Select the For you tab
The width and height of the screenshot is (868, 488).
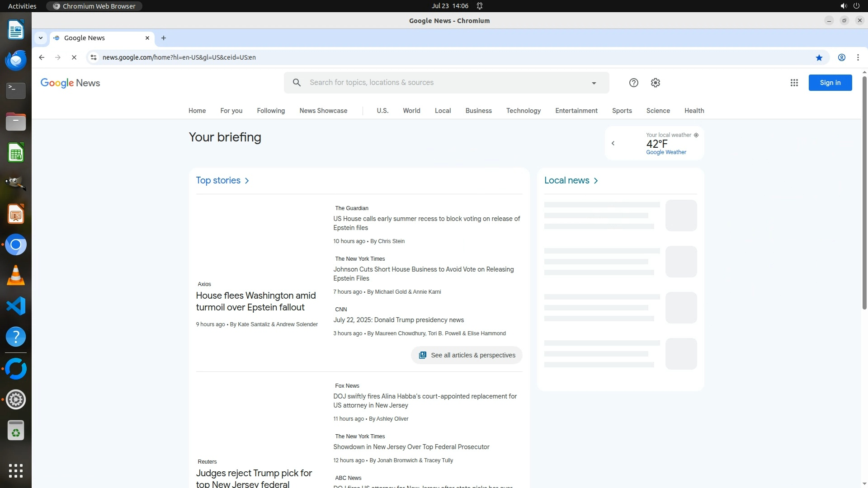tap(231, 111)
